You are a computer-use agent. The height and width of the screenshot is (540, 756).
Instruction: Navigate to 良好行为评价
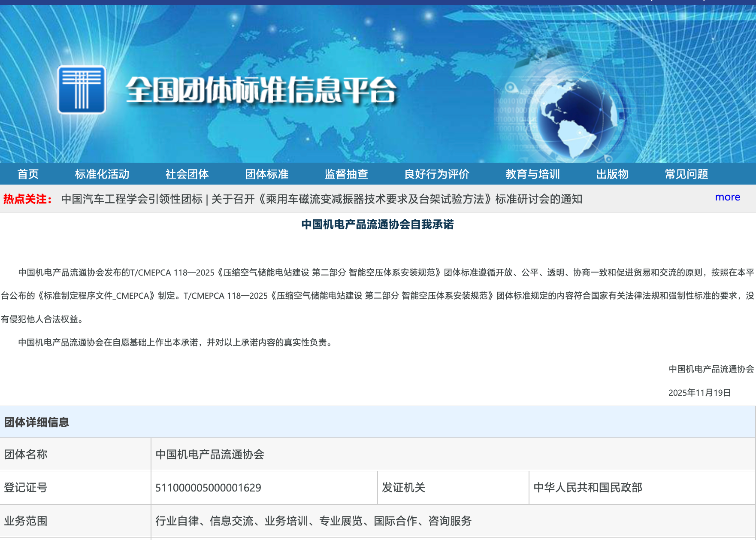(437, 174)
